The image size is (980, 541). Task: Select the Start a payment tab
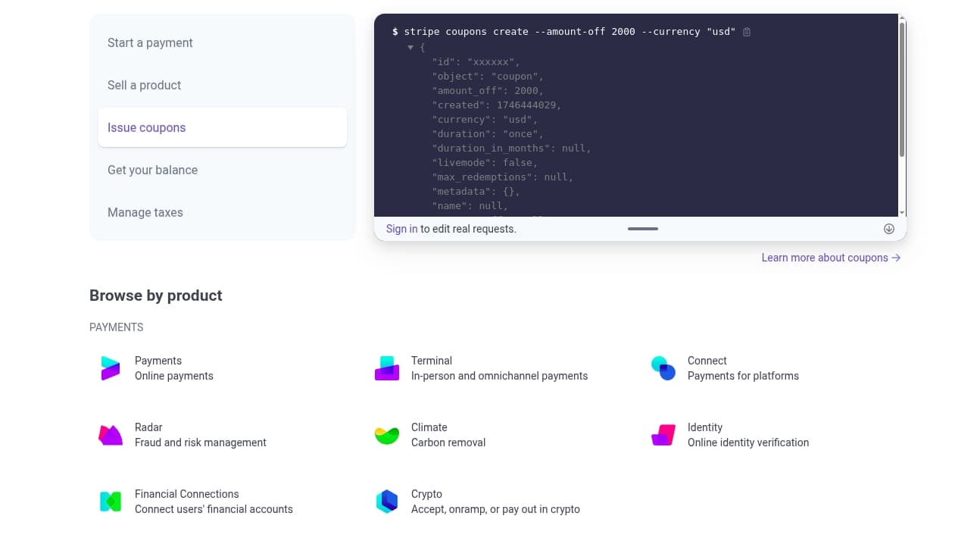tap(150, 43)
